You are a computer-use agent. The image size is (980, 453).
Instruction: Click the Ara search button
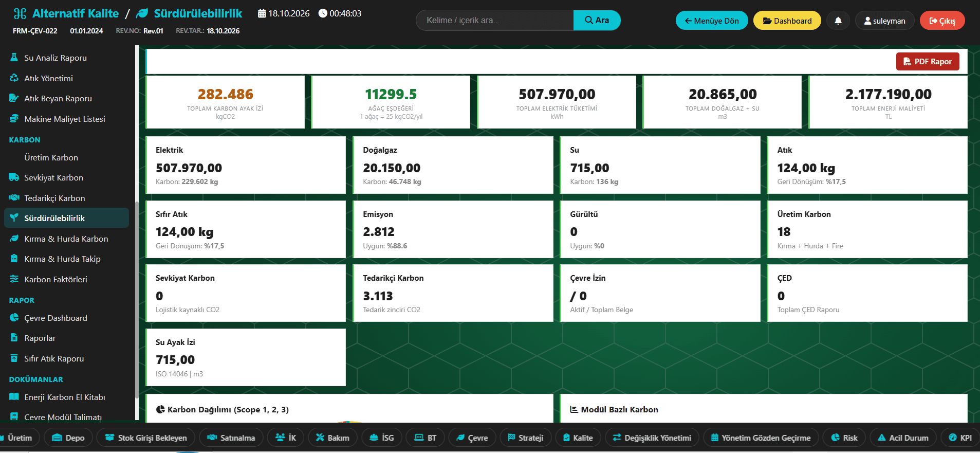coord(597,20)
